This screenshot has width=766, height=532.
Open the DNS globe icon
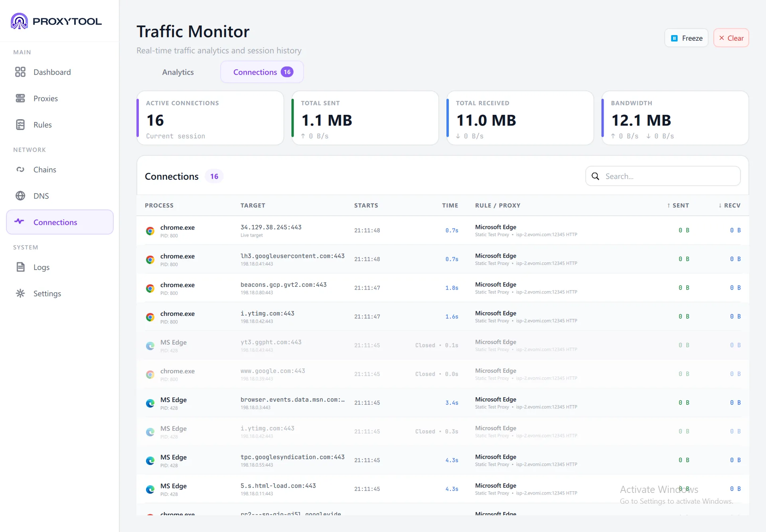tap(20, 196)
